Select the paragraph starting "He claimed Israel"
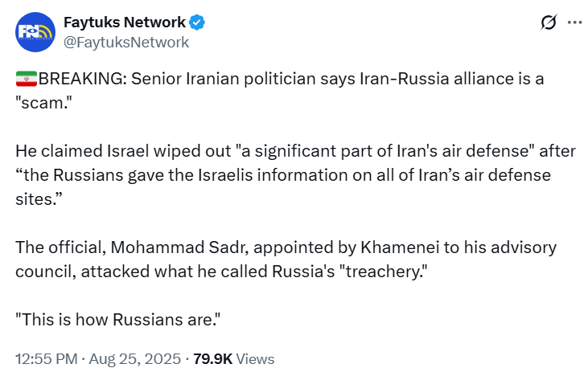This screenshot has height=372, width=588. pyautogui.click(x=295, y=175)
